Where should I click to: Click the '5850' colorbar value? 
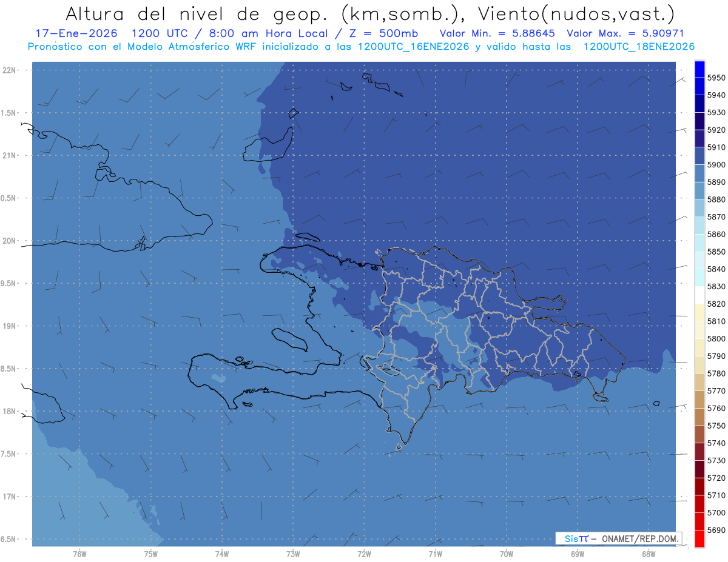(x=716, y=252)
